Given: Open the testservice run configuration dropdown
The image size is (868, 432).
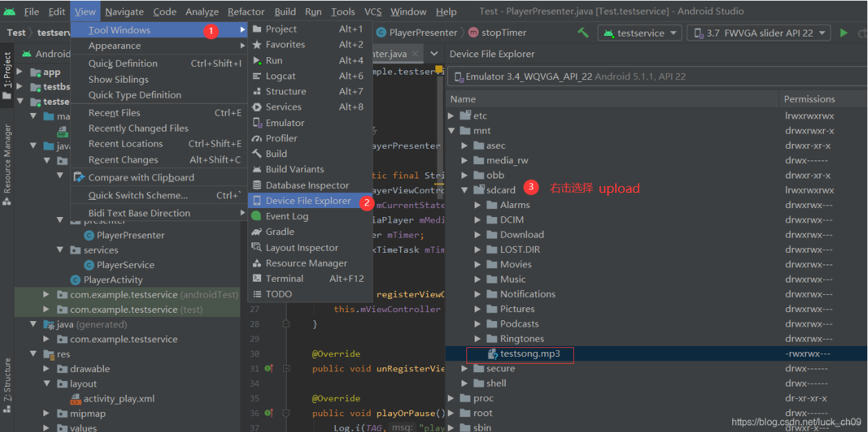Looking at the screenshot, I should coord(640,32).
